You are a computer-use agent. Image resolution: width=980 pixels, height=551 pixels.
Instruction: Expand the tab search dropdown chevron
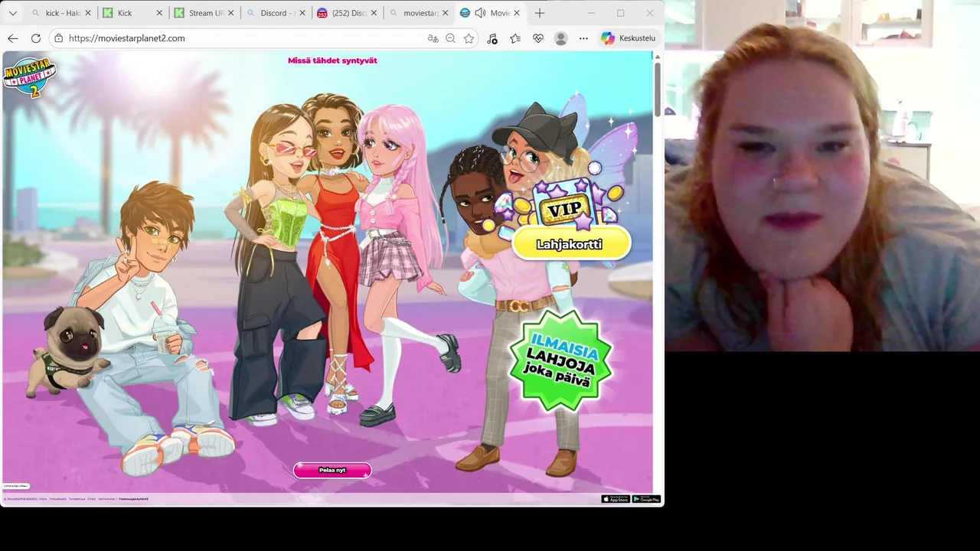(x=12, y=13)
